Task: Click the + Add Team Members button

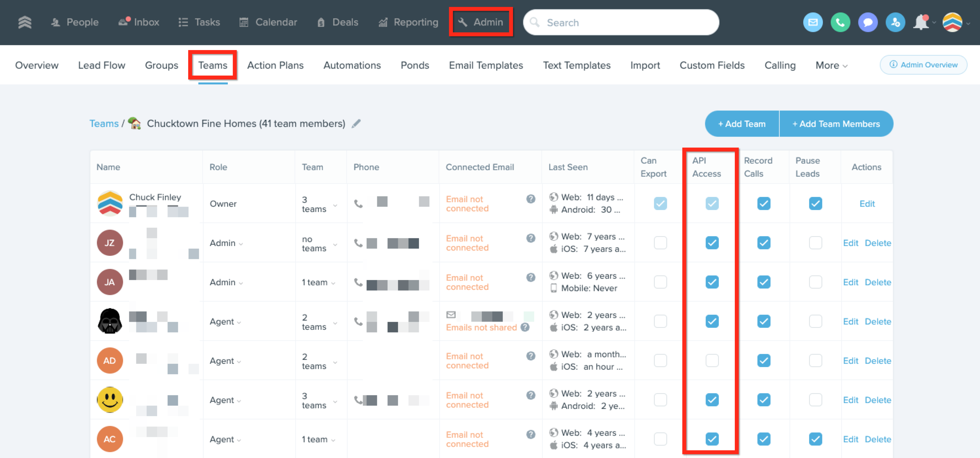Action: click(836, 124)
